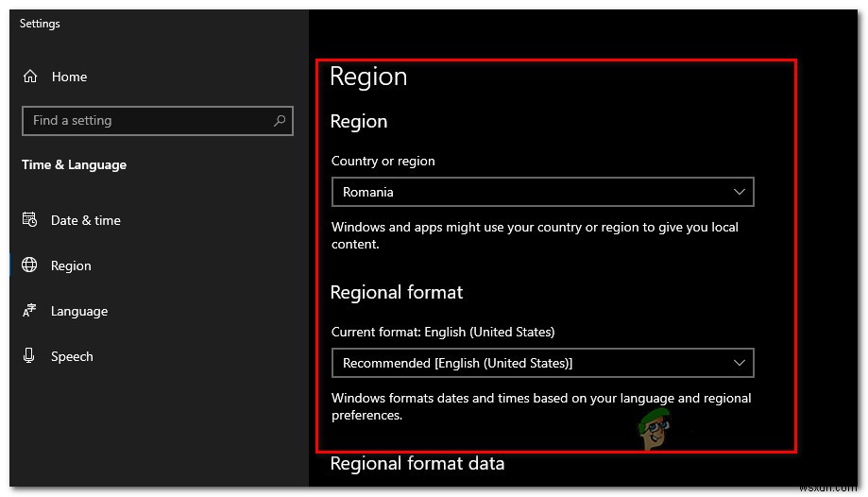The image size is (868, 497).
Task: Expand the Romania dropdown chevron
Action: tap(739, 192)
